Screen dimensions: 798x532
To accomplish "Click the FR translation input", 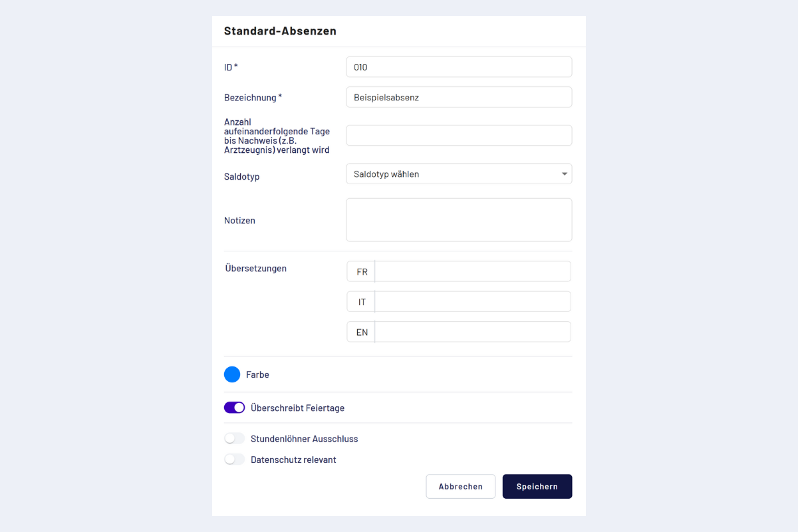I will pyautogui.click(x=472, y=271).
